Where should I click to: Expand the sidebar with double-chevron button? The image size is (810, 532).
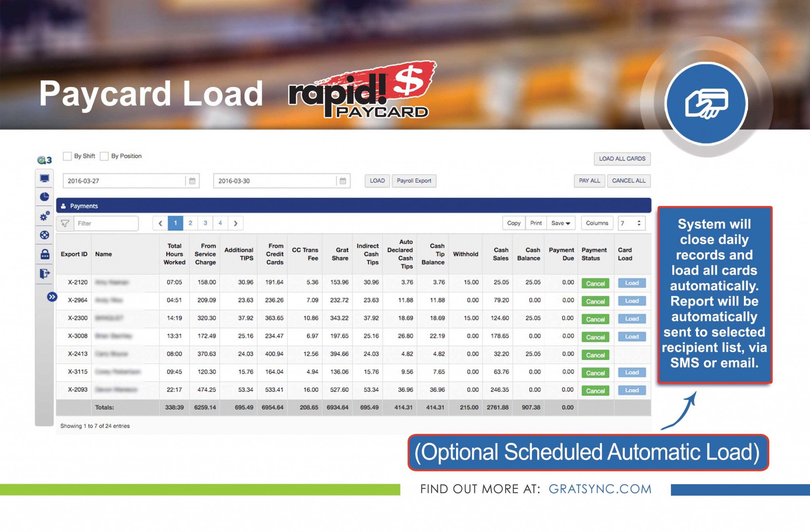click(52, 297)
